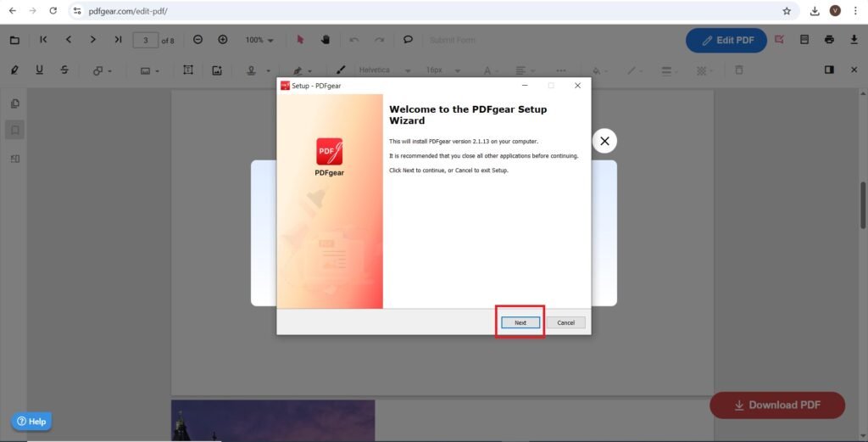This screenshot has width=868, height=442.
Task: Click the strikethrough text tool
Action: point(64,70)
